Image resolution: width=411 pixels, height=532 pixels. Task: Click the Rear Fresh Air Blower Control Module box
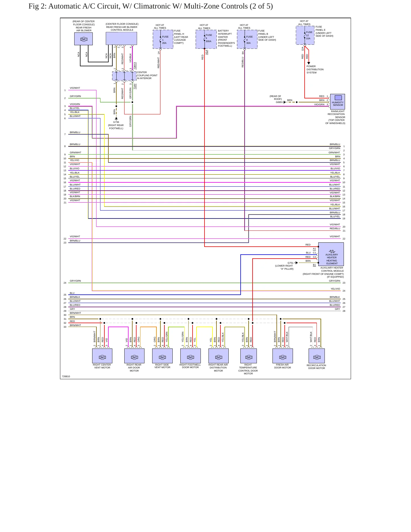coord(121,38)
